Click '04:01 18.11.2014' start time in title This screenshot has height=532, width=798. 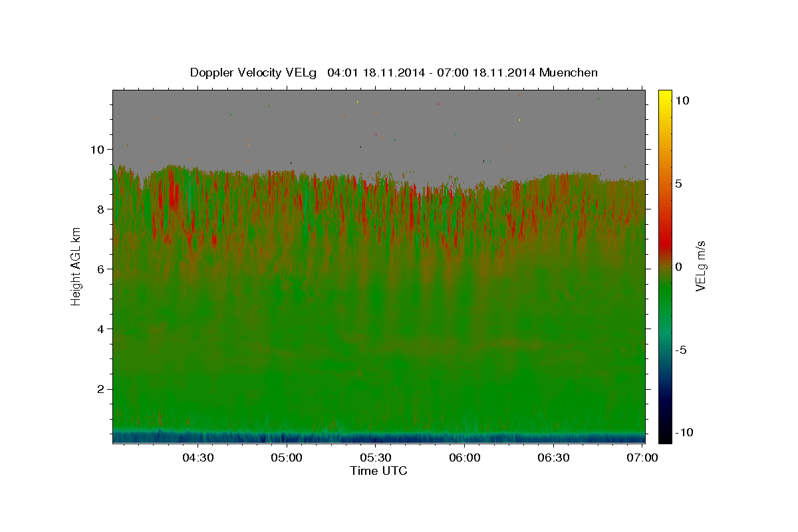(375, 72)
